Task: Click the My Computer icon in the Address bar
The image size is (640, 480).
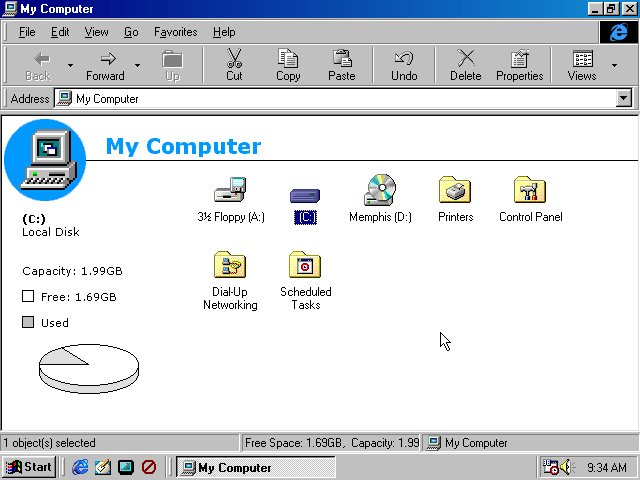Action: pos(64,98)
